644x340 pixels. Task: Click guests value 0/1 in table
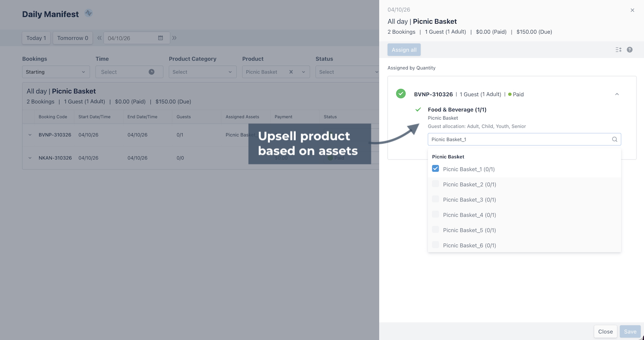click(180, 135)
